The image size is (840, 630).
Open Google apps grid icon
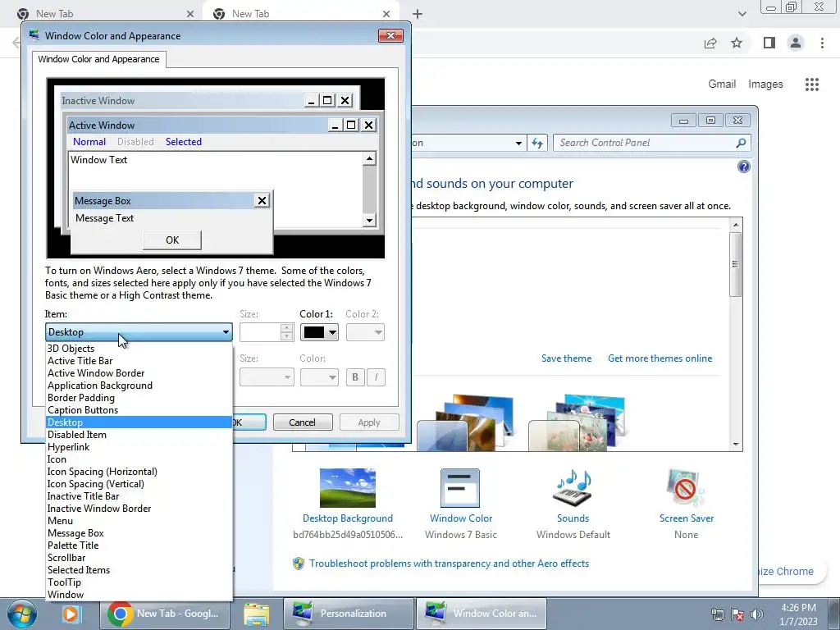click(811, 84)
